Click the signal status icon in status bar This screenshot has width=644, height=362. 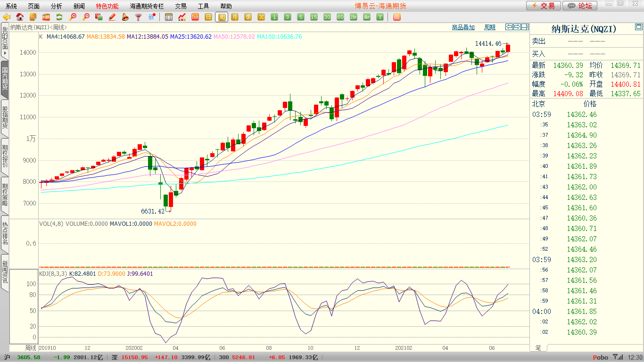click(618, 357)
